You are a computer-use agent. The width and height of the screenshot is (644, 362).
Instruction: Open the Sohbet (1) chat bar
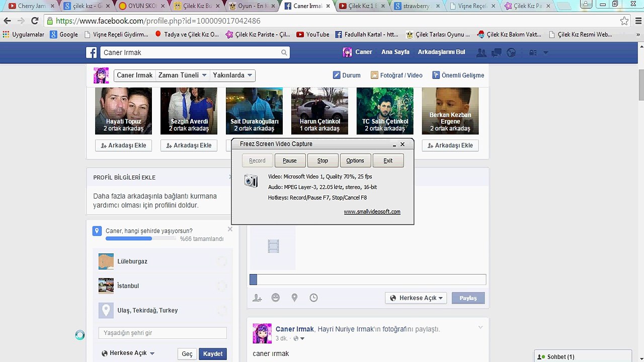[583, 356]
